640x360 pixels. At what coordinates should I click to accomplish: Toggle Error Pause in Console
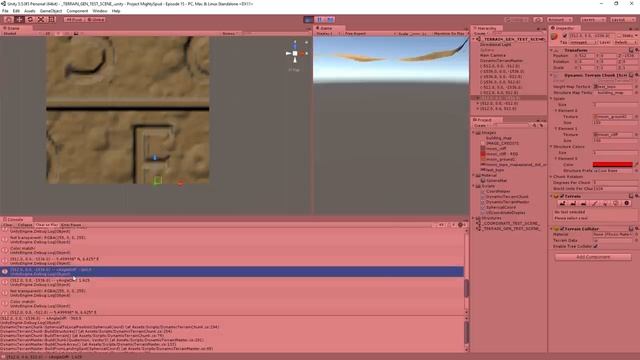point(71,225)
